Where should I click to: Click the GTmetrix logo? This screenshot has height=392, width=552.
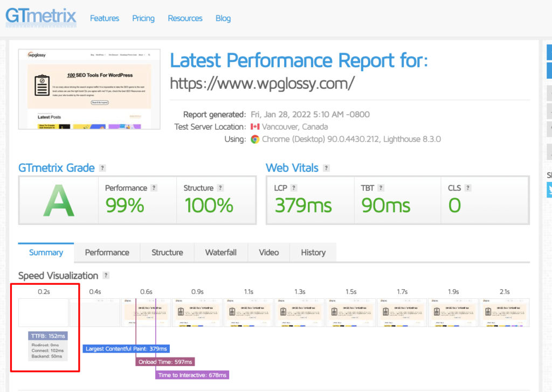41,17
